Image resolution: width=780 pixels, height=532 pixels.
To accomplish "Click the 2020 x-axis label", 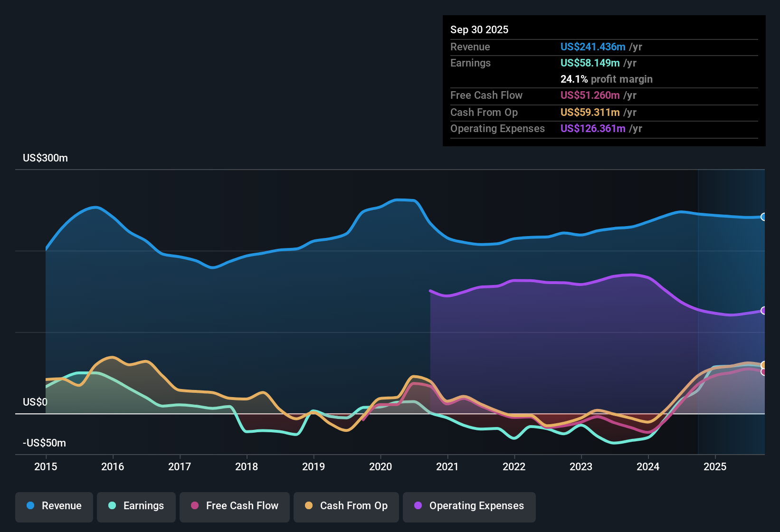I will pos(380,466).
